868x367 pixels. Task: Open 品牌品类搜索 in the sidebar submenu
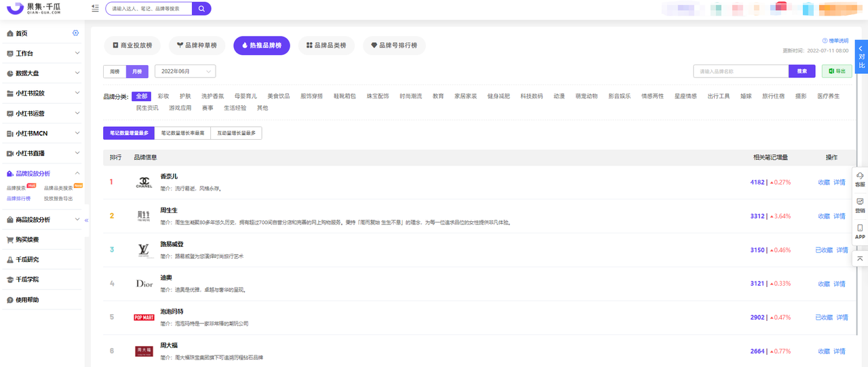(58, 188)
